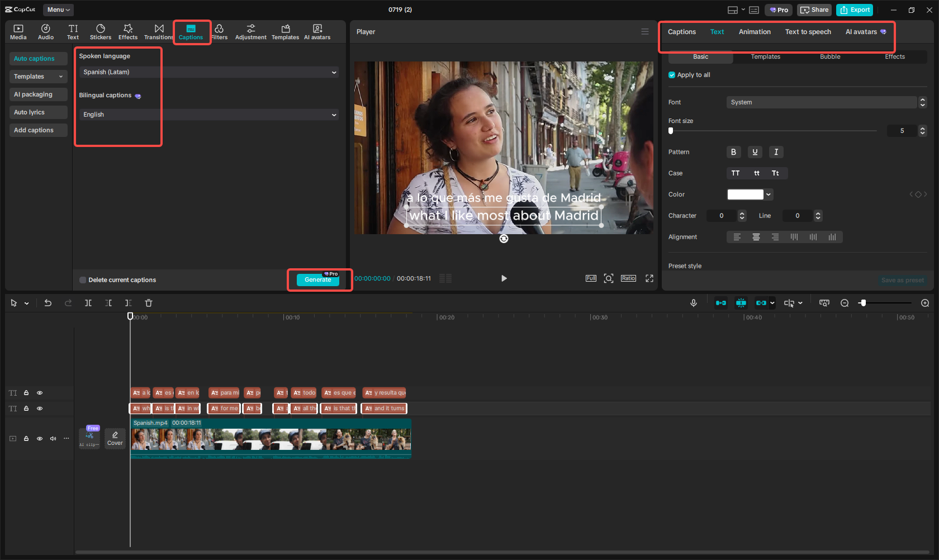This screenshot has width=939, height=560.
Task: Enter fullscreen player view
Action: tap(649, 278)
